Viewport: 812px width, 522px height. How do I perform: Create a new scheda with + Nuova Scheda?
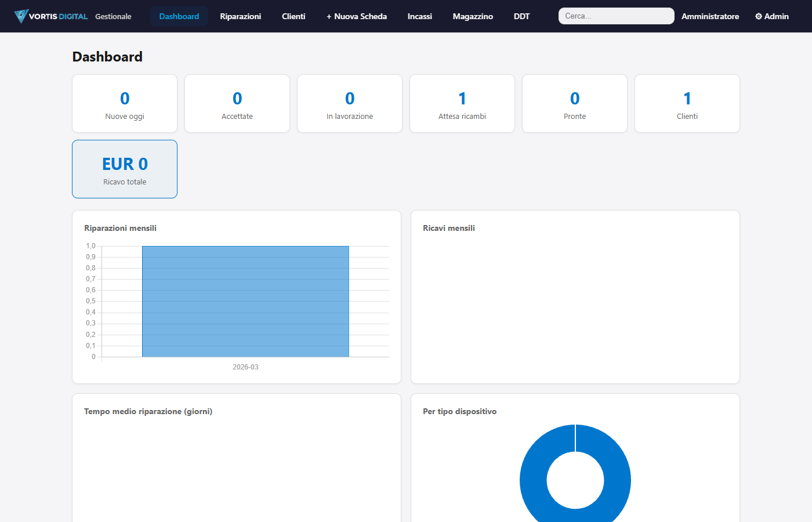point(356,16)
